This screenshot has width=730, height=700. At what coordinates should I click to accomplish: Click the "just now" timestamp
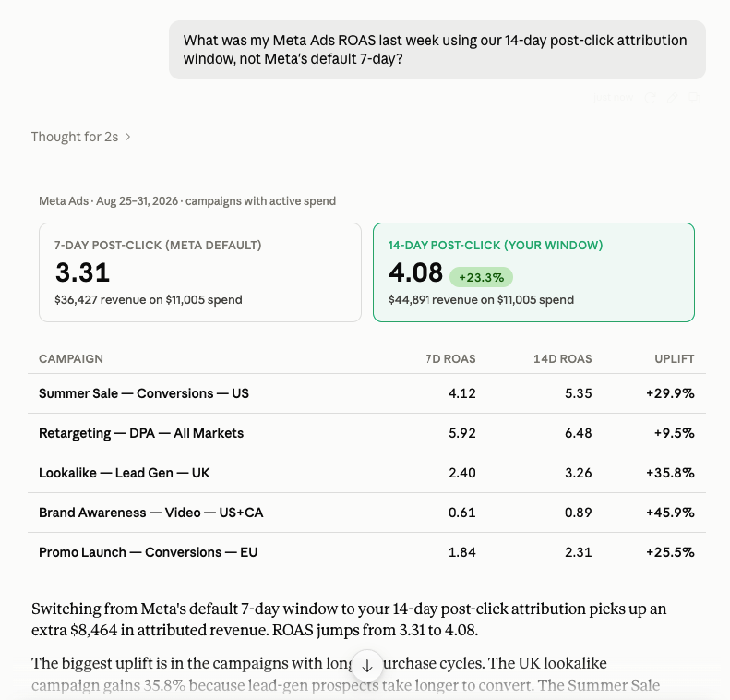click(613, 98)
